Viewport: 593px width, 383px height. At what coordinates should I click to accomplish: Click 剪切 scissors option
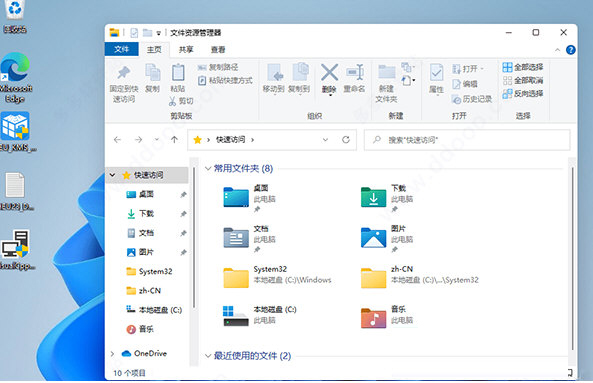[x=181, y=101]
